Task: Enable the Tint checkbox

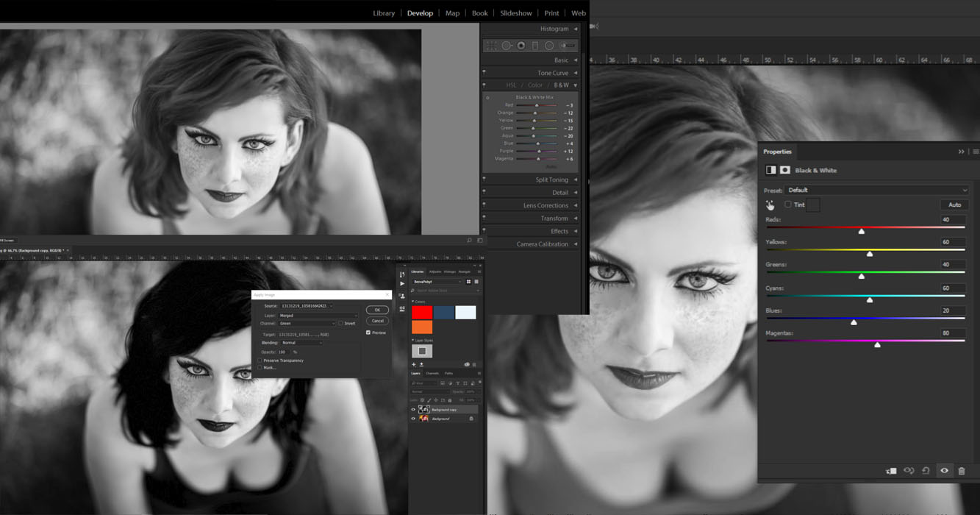Action: [788, 205]
